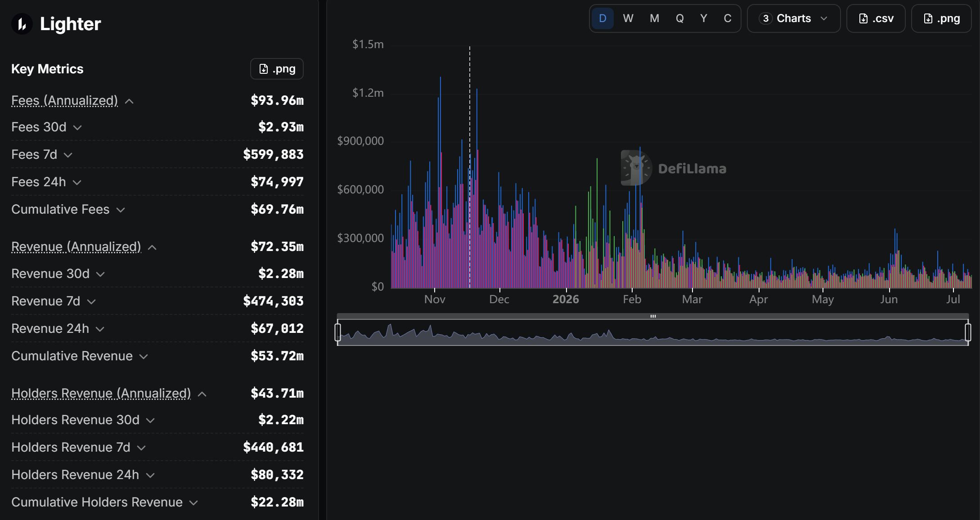Expand the Revenue 7d chevron
Viewport: 980px width, 520px height.
click(x=91, y=302)
